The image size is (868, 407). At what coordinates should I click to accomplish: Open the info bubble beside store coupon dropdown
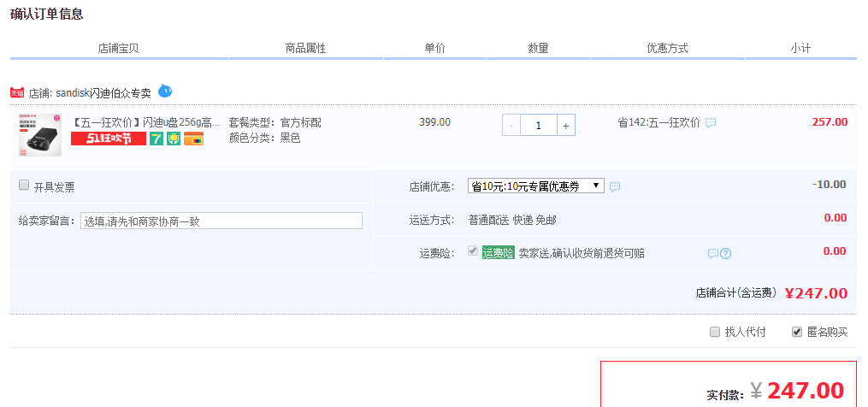(x=615, y=186)
